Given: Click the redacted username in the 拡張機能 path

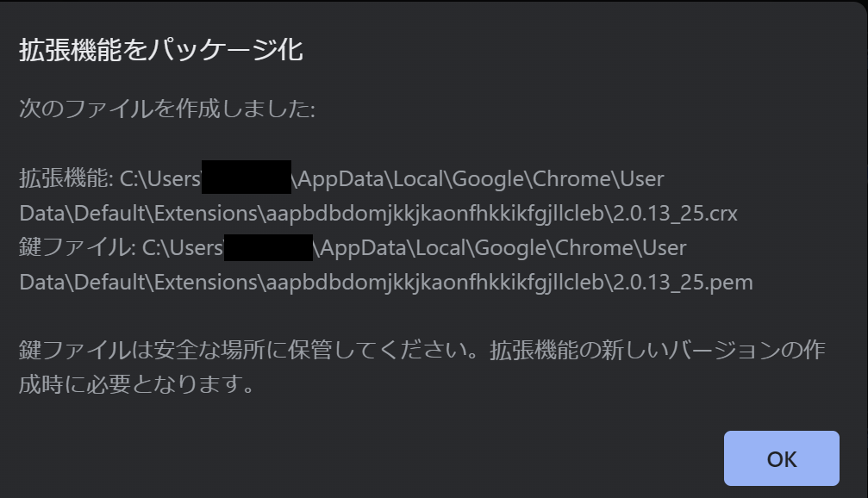Looking at the screenshot, I should (x=247, y=177).
